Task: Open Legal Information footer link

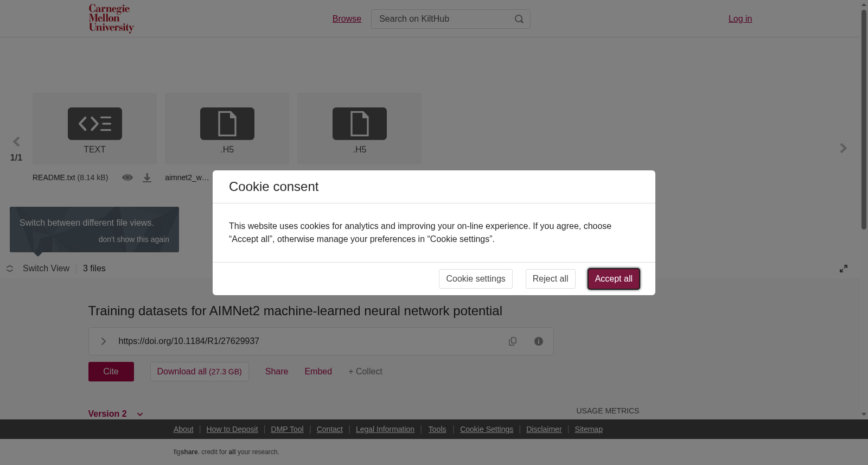Action: [385, 429]
